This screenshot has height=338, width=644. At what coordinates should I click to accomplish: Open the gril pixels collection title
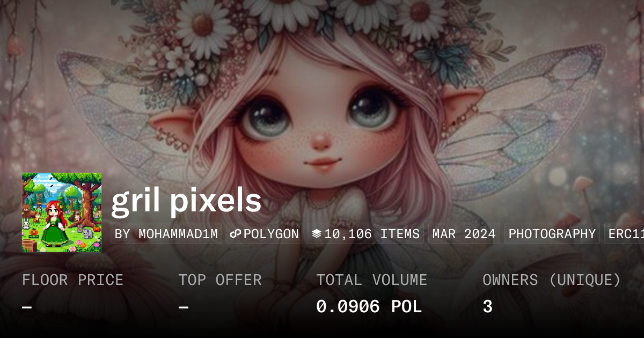point(186,201)
